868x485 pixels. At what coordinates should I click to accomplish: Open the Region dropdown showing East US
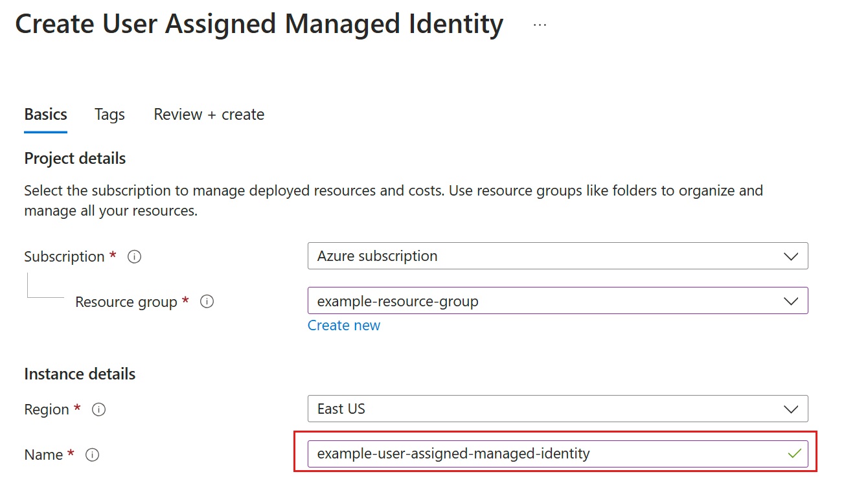point(557,409)
